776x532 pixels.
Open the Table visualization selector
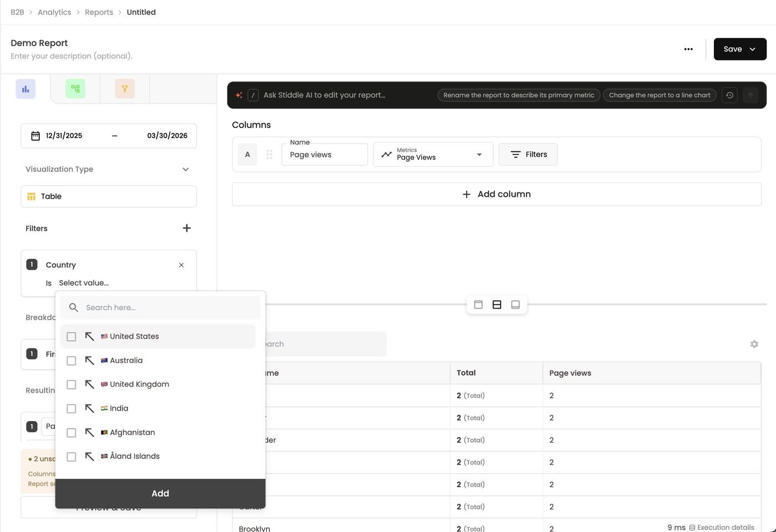click(x=109, y=197)
